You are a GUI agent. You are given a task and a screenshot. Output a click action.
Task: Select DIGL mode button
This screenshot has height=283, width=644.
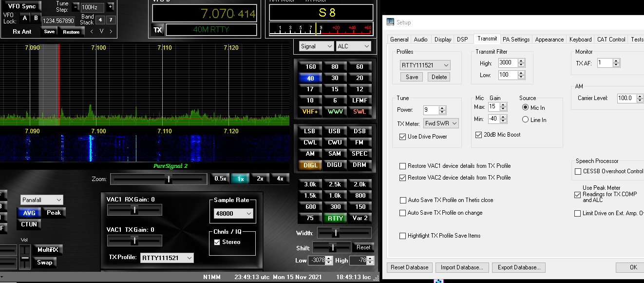point(310,165)
